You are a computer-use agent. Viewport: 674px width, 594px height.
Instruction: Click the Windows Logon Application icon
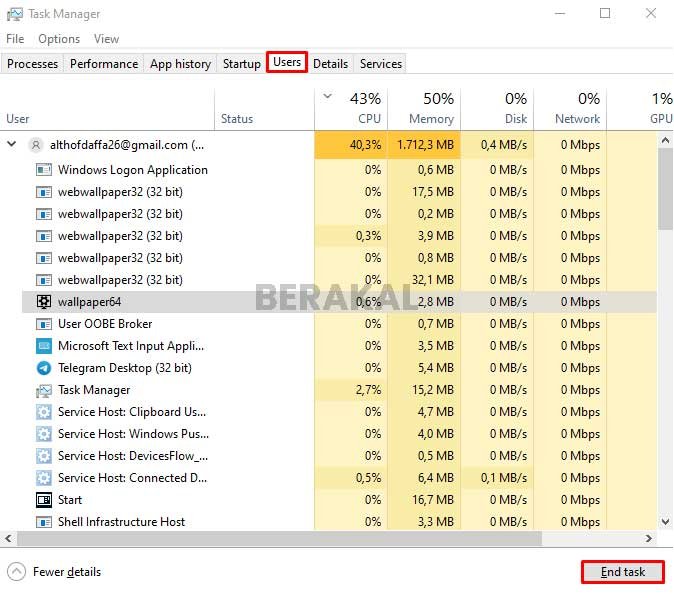point(43,170)
